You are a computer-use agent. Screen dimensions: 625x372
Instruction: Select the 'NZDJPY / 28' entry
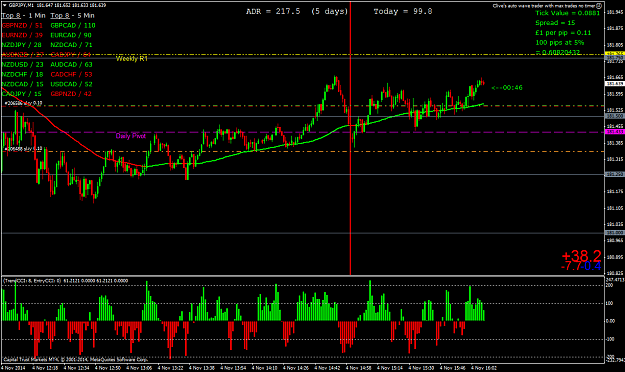pos(22,45)
